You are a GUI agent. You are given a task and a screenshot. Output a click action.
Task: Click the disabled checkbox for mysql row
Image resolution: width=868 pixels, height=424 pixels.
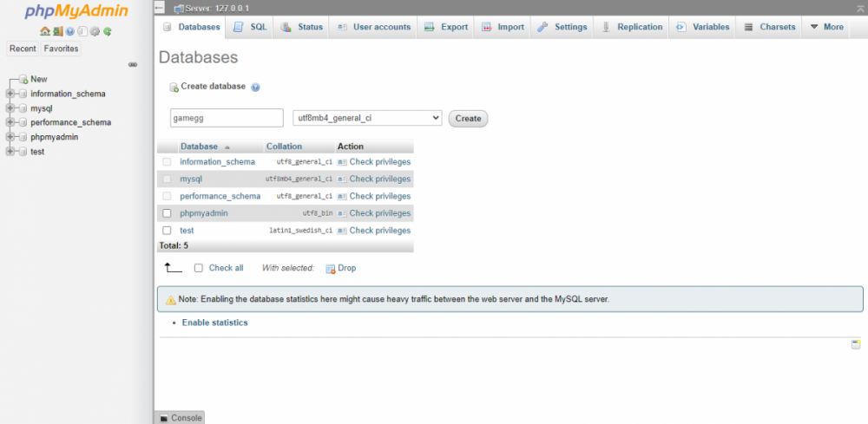(x=167, y=179)
